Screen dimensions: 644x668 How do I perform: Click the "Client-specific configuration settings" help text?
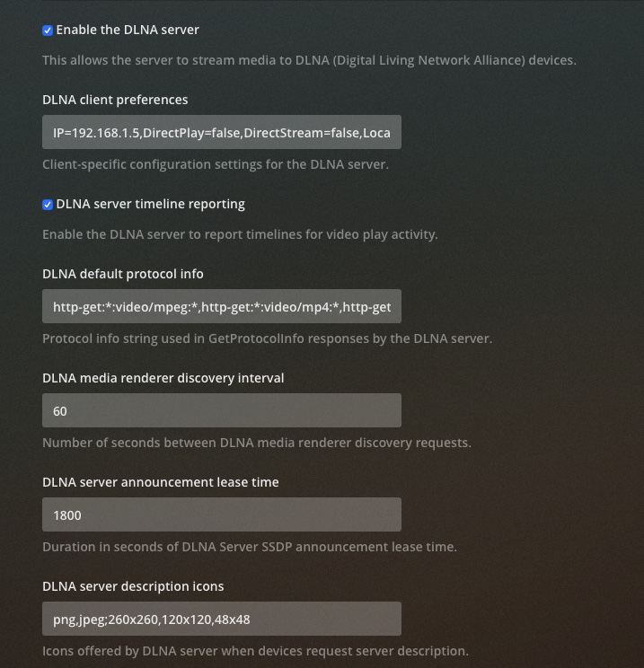(x=216, y=165)
